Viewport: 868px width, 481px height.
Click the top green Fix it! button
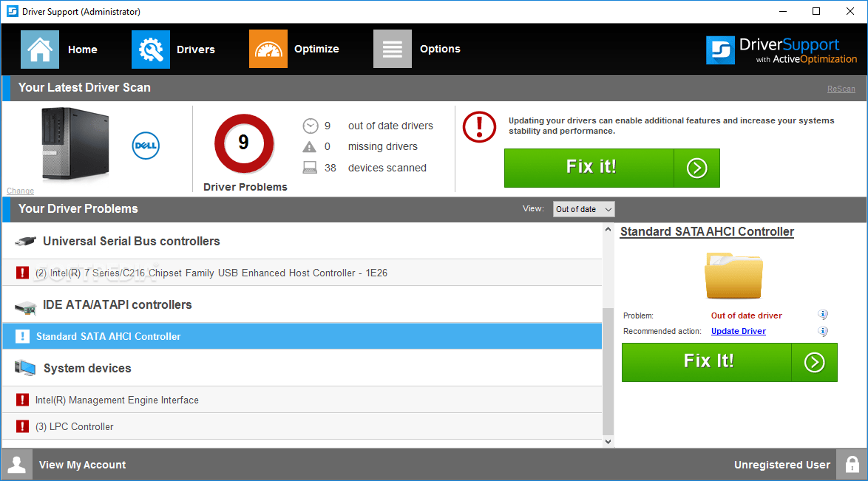coord(611,168)
